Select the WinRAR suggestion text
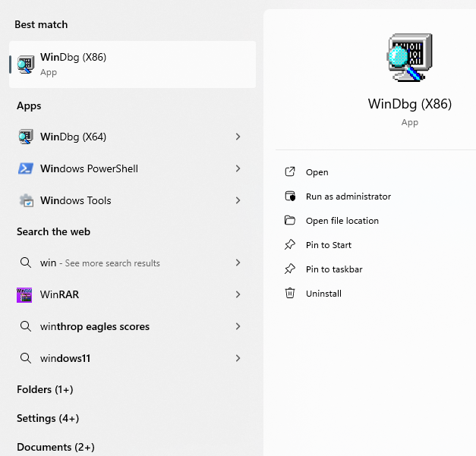The image size is (476, 456). coord(59,294)
